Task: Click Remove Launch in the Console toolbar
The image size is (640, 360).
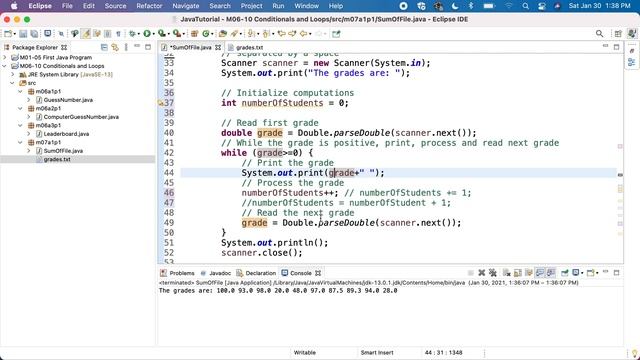Action: 482,273
